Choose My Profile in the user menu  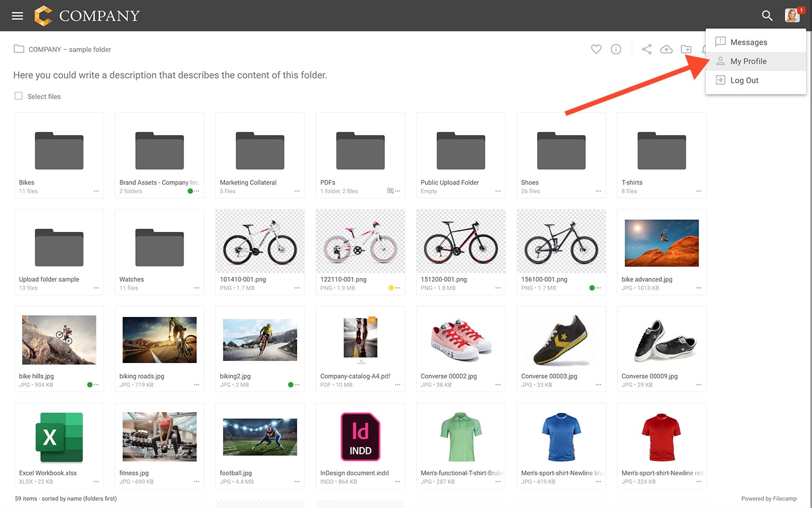pyautogui.click(x=756, y=61)
